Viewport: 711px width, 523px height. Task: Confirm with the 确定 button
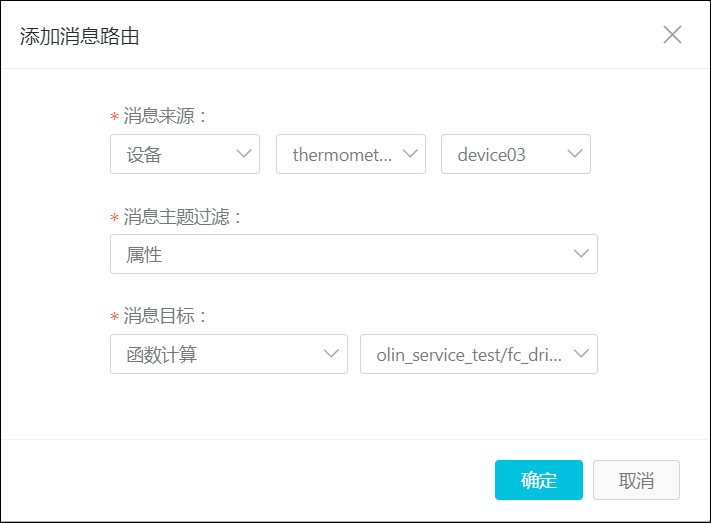pos(539,480)
